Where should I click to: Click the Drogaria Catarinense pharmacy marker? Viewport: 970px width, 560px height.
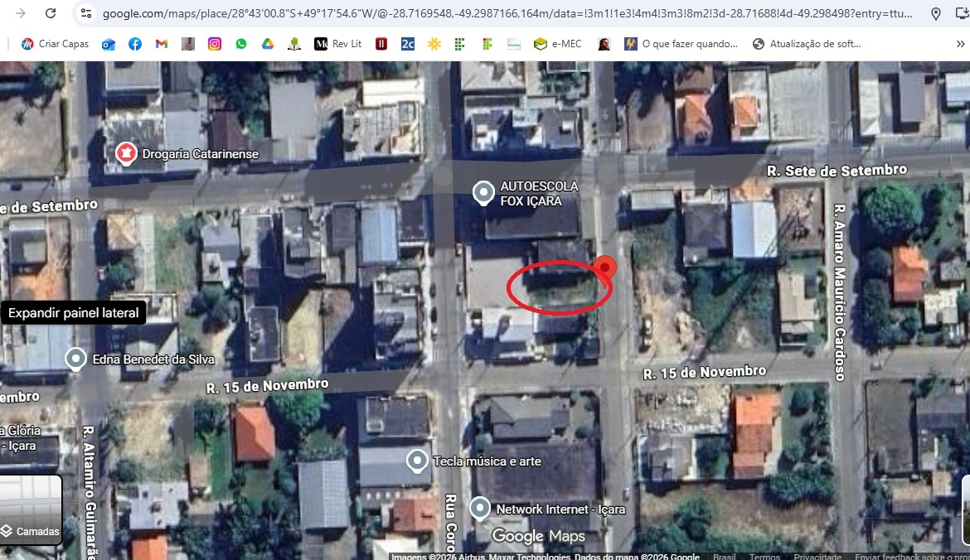pos(126,153)
